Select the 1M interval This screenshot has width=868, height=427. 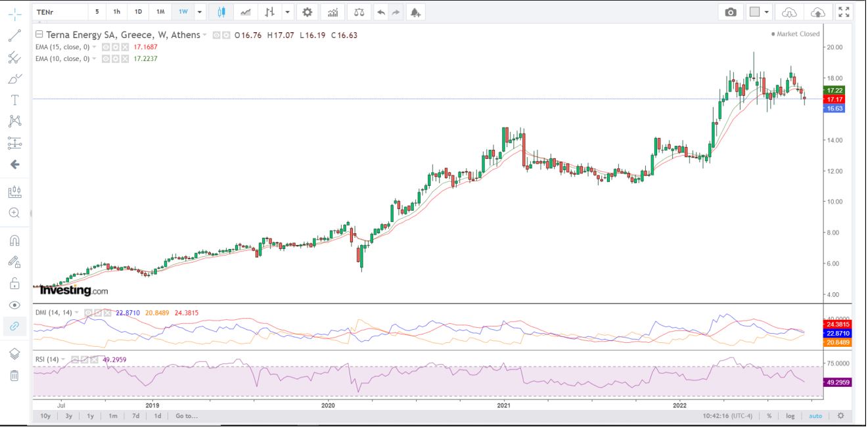pyautogui.click(x=160, y=12)
